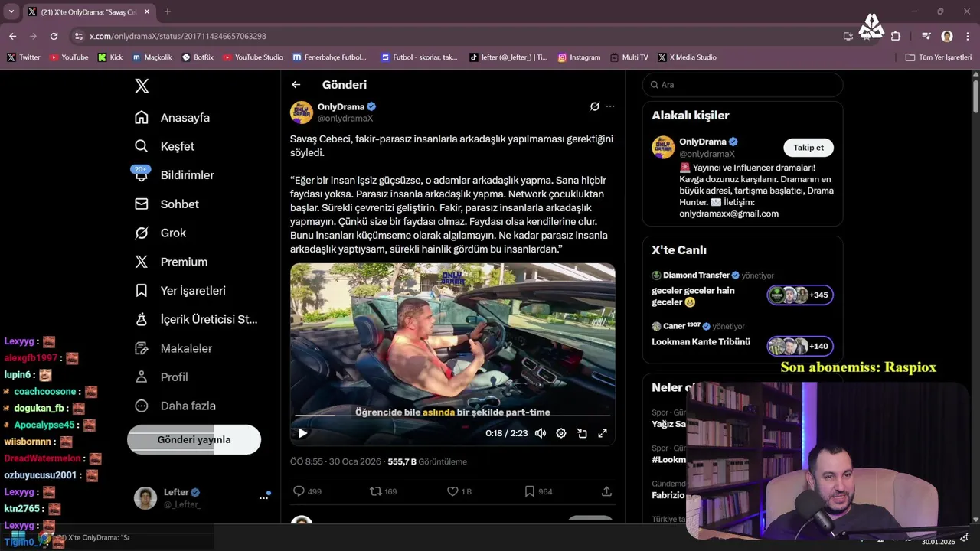The image size is (980, 551).
Task: Expand the video to fullscreen
Action: 603,433
